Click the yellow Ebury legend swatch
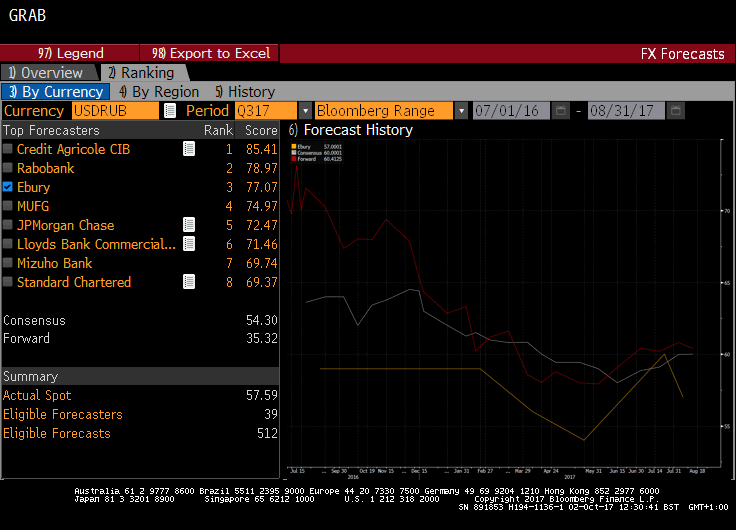This screenshot has width=736, height=530. pyautogui.click(x=294, y=146)
